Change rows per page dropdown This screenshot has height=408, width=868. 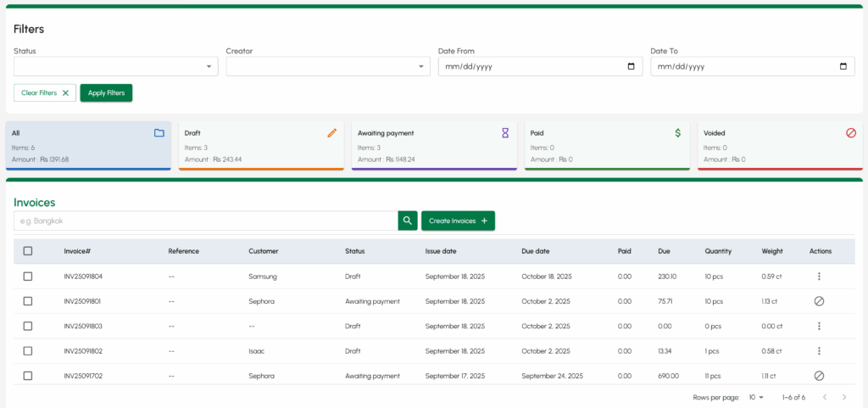tap(755, 397)
